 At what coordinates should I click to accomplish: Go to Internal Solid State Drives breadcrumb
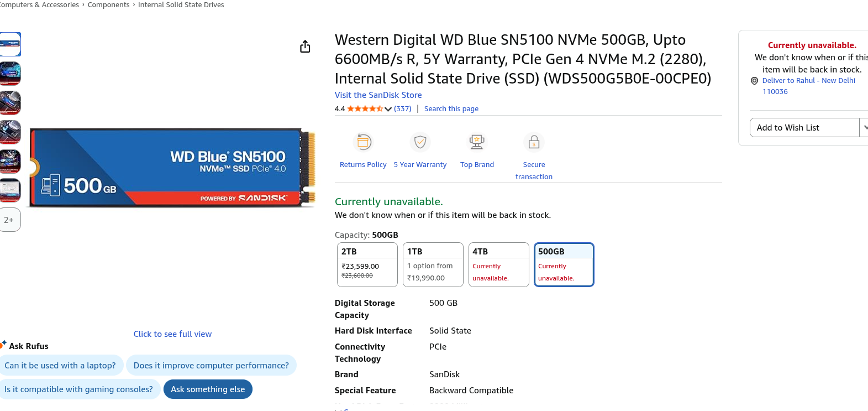(181, 5)
